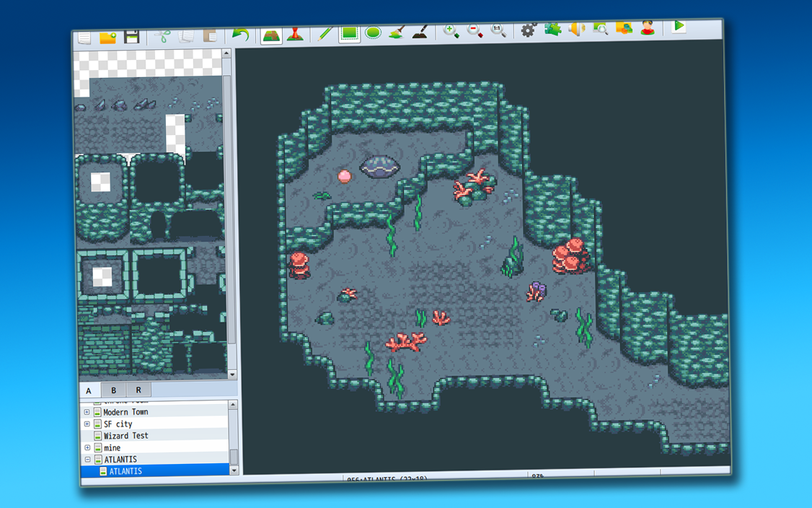812x508 pixels.
Task: Select the Wizard Test map
Action: click(123, 435)
